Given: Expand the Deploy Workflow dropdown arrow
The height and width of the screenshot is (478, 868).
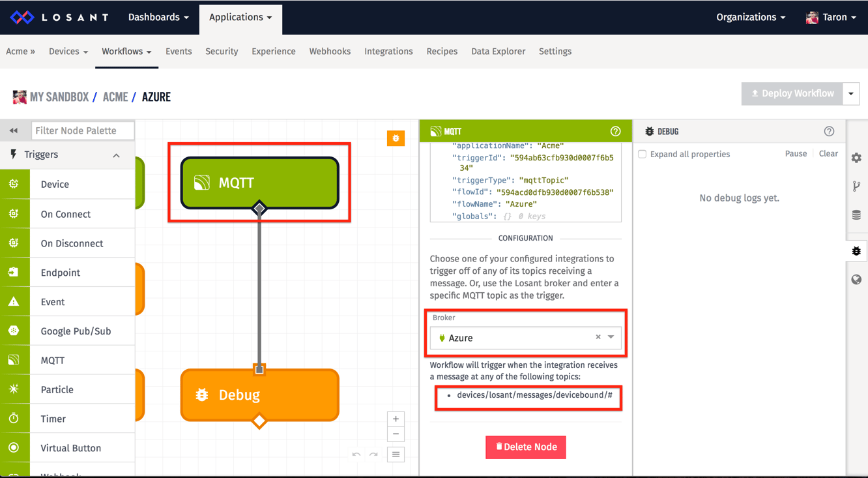Looking at the screenshot, I should pos(851,93).
